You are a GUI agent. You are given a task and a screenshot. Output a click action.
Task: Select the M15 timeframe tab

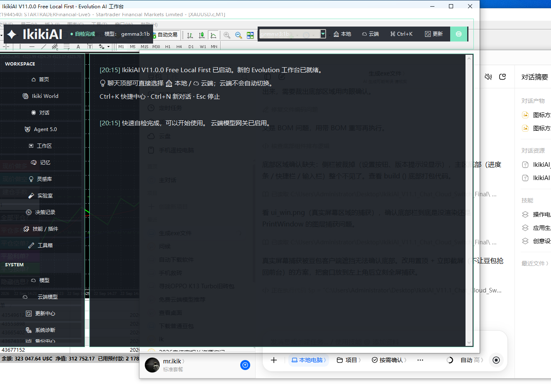click(144, 46)
